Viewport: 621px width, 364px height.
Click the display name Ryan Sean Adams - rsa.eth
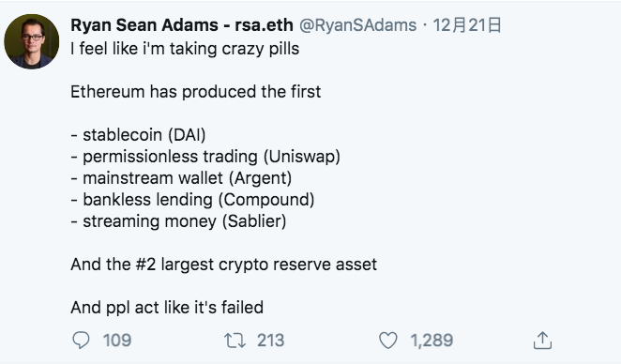(x=182, y=25)
